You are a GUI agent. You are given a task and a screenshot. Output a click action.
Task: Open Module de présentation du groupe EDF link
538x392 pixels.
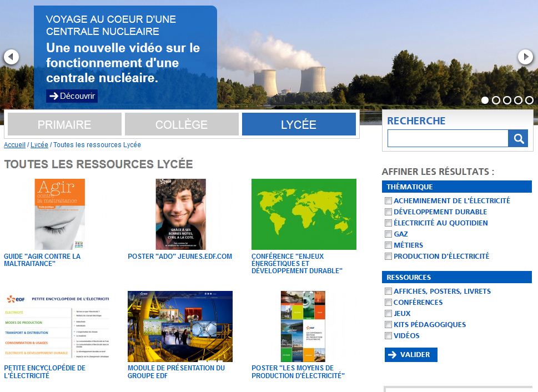point(176,372)
